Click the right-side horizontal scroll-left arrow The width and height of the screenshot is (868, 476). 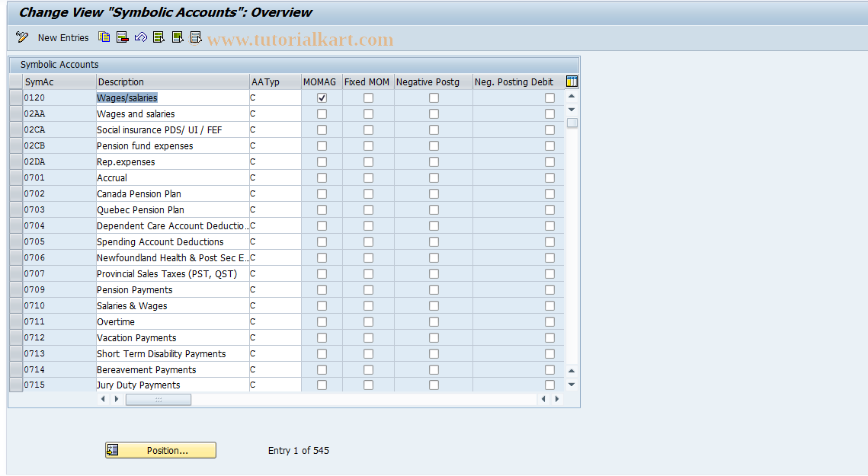click(543, 399)
